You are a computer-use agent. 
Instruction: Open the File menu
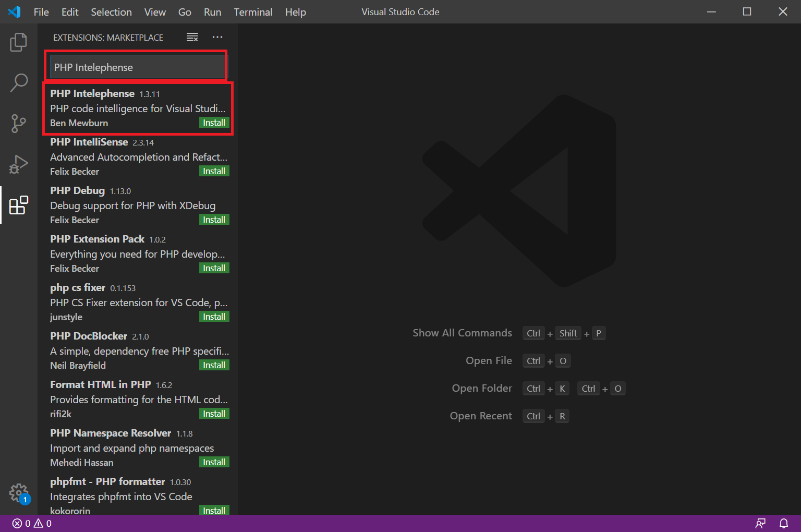click(x=41, y=12)
